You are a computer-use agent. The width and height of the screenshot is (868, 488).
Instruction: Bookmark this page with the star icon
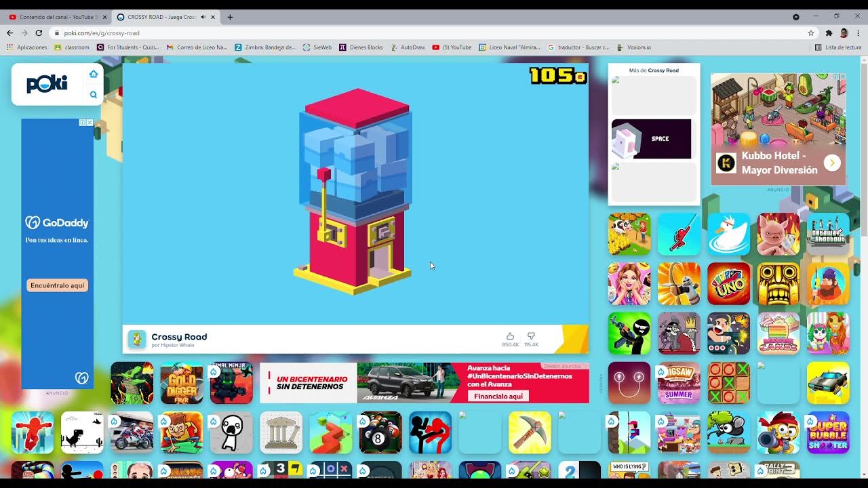[810, 33]
